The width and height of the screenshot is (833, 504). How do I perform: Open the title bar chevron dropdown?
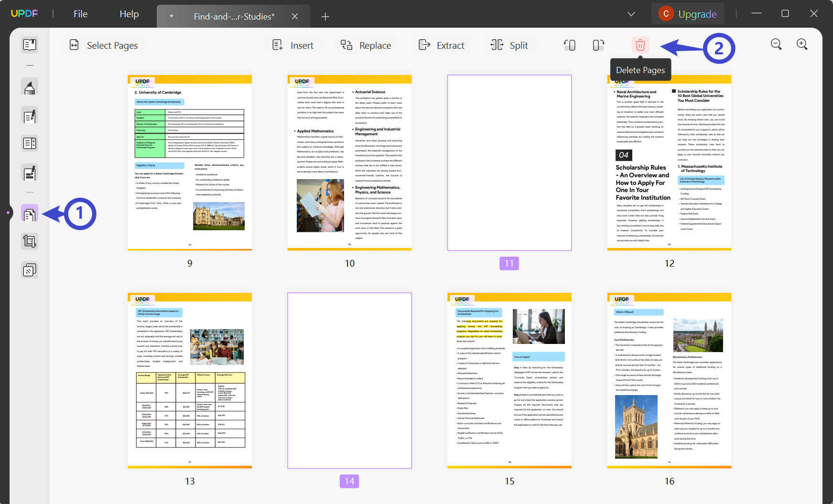click(631, 14)
